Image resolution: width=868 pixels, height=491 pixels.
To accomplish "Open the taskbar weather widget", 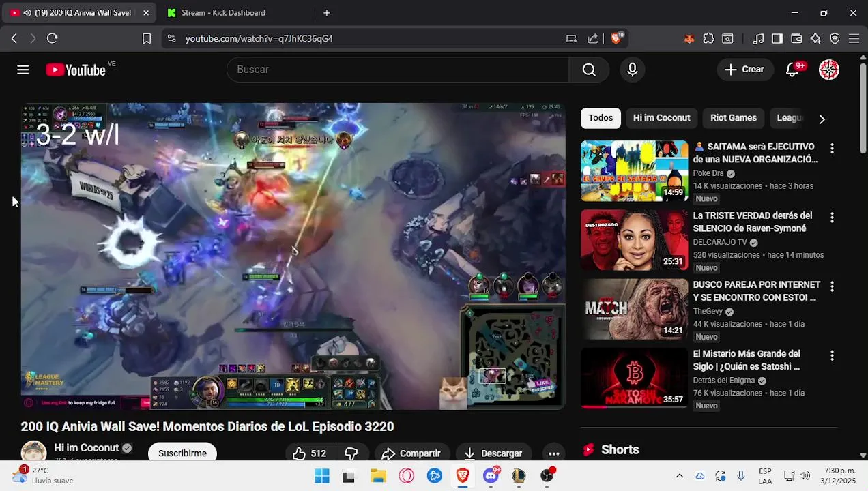I will [42, 476].
